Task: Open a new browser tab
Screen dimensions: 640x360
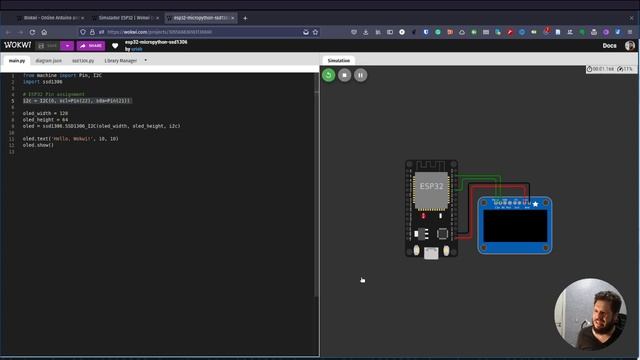Action: [x=245, y=18]
